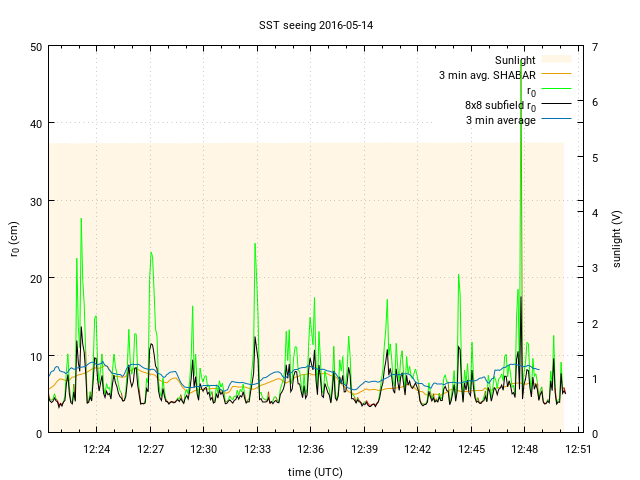Viewport: 640px width, 480px height.
Task: Click the 12:48 time axis tick label
Action: pyautogui.click(x=525, y=450)
